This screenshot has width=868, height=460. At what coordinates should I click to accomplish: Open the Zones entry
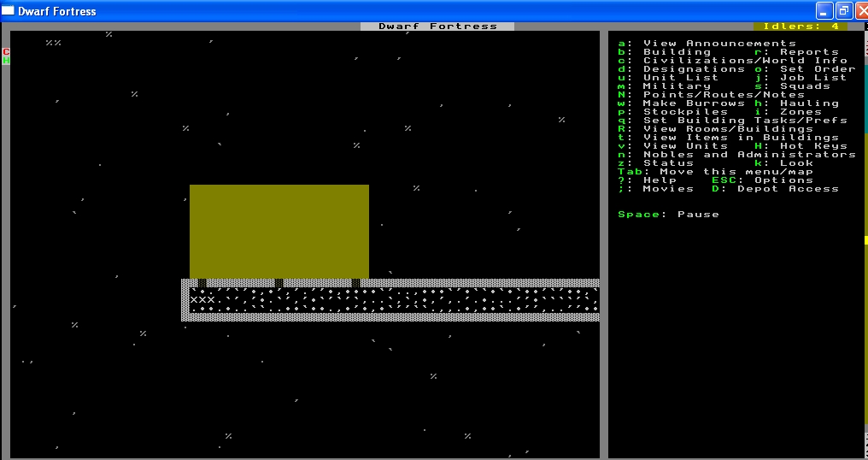[x=788, y=112]
